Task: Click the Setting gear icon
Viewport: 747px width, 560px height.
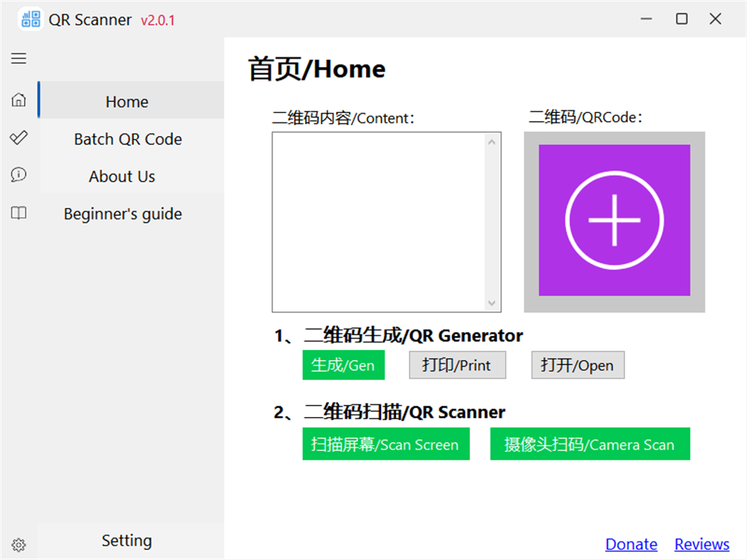Action: [x=19, y=544]
